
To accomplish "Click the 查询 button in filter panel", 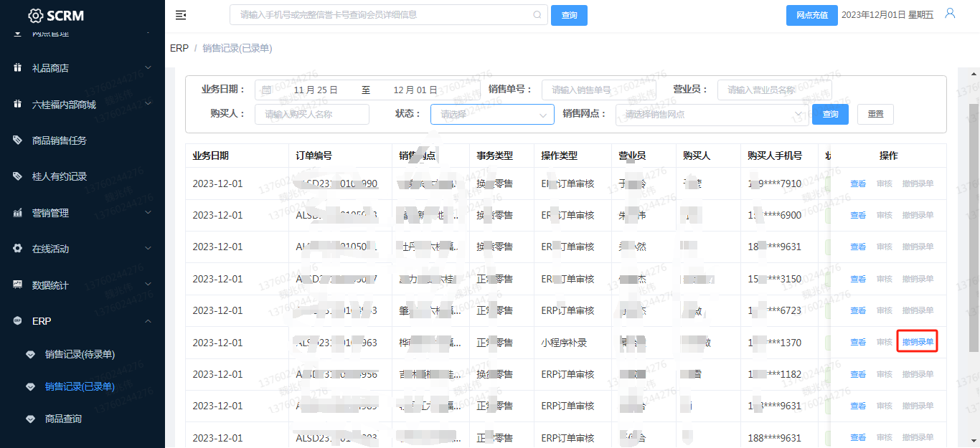I will [x=830, y=114].
